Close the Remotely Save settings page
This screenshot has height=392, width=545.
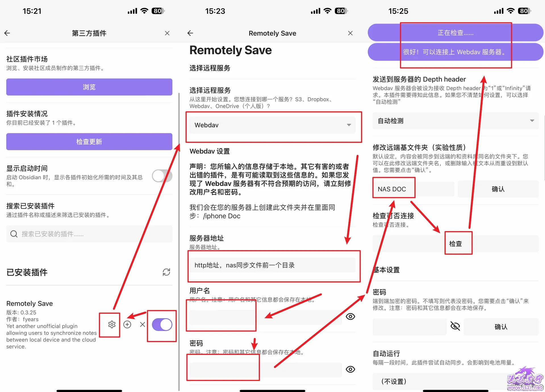coord(350,33)
